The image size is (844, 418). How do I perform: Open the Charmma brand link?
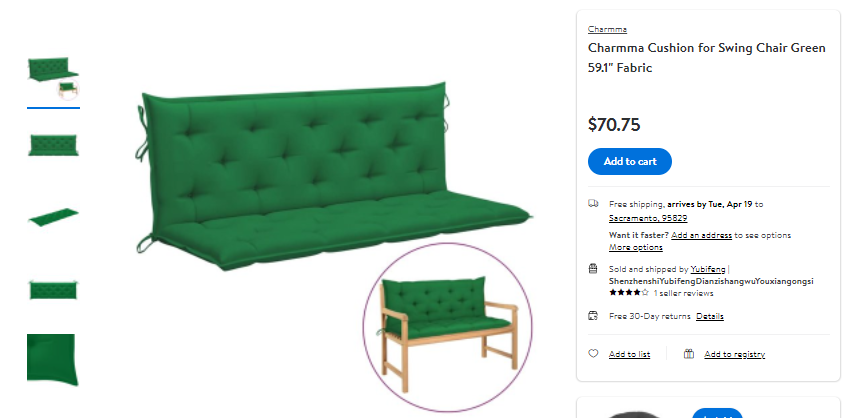click(607, 29)
